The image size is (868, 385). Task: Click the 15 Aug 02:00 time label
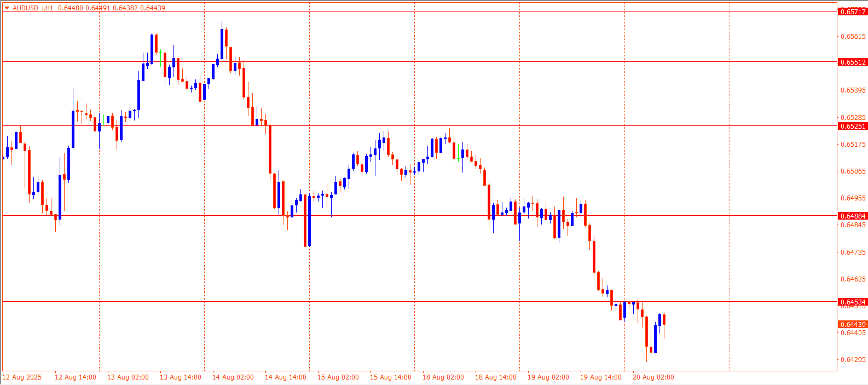click(x=338, y=377)
